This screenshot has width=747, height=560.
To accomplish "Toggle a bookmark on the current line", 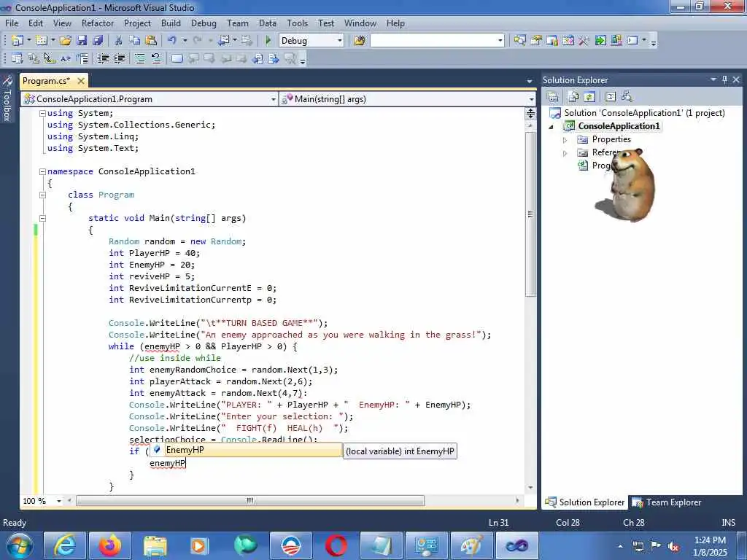I will pos(177,58).
